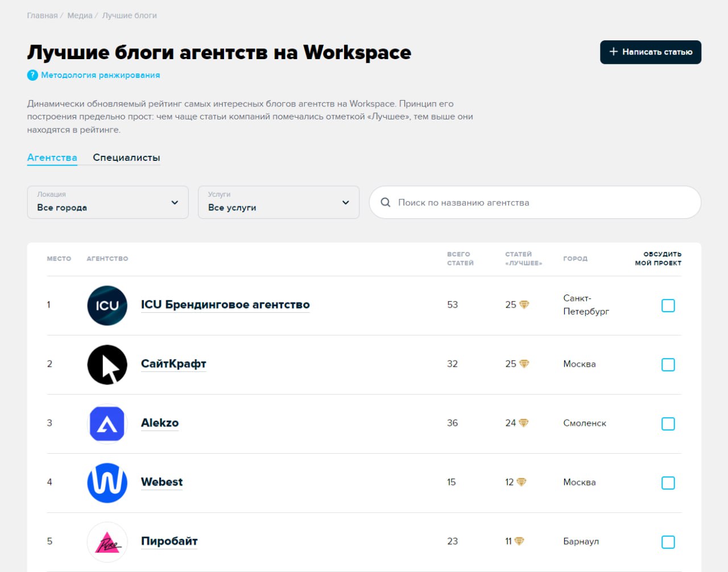Viewport: 728px width, 572px height.
Task: Click the diamond icon in Alekzo row
Action: [524, 423]
